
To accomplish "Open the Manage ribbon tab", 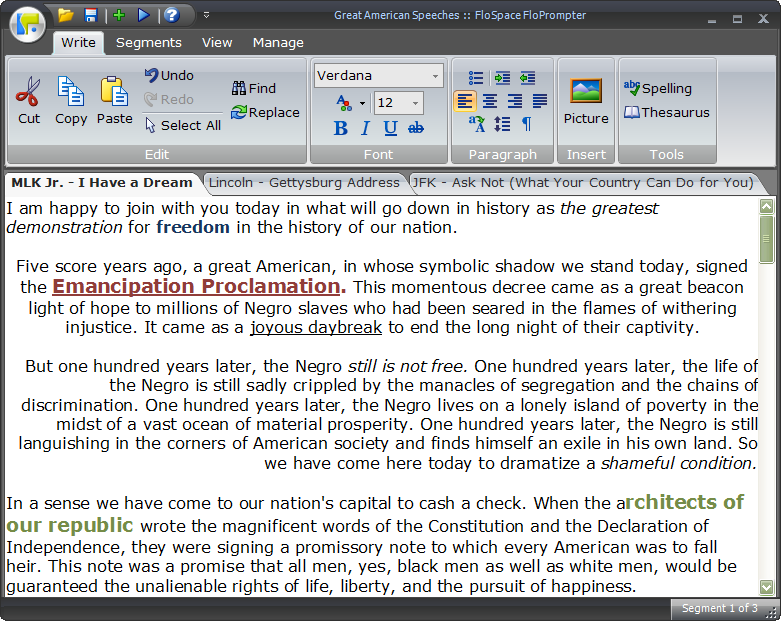I will pyautogui.click(x=278, y=43).
